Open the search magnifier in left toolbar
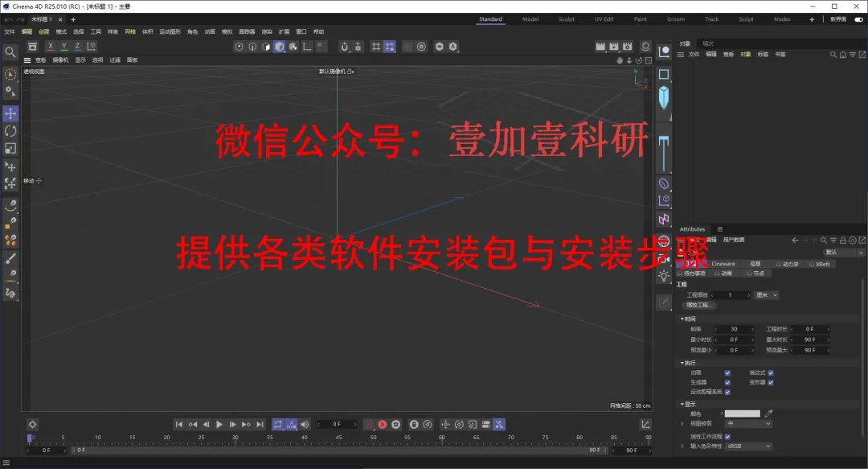Viewport: 868px width, 469px height. (10, 52)
